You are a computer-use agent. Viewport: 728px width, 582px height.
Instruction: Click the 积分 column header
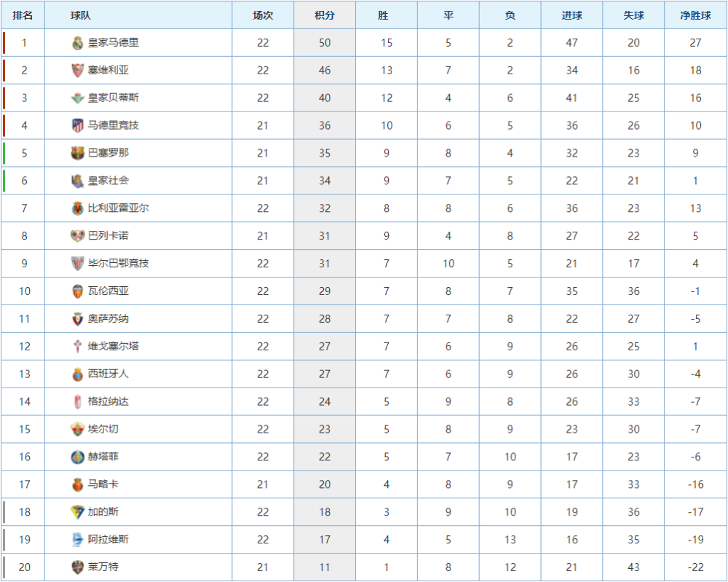pos(325,15)
